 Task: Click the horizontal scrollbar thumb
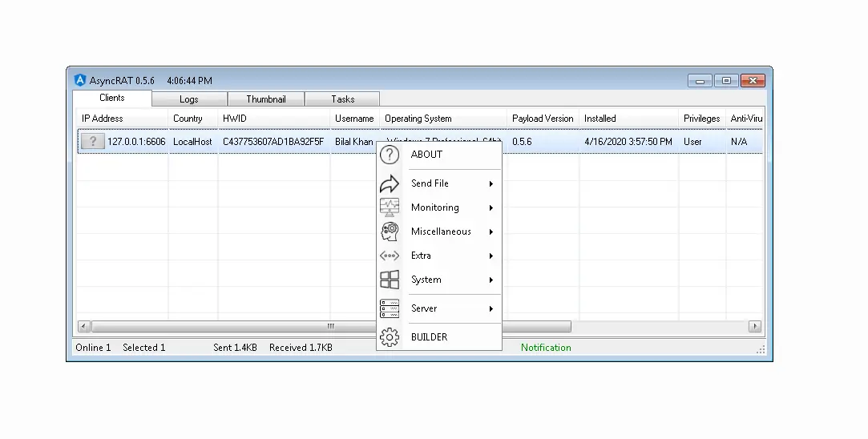[x=331, y=326]
